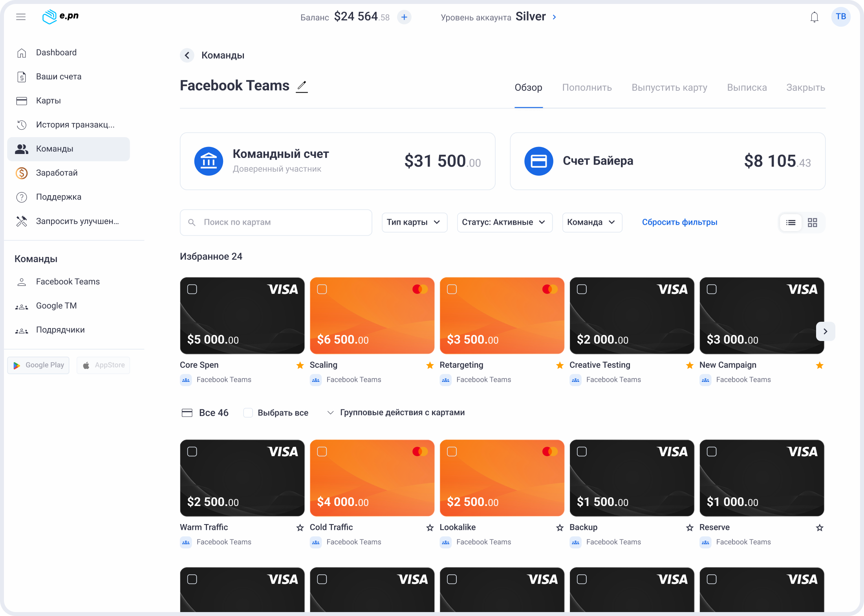Click the notification bell icon

pos(814,17)
